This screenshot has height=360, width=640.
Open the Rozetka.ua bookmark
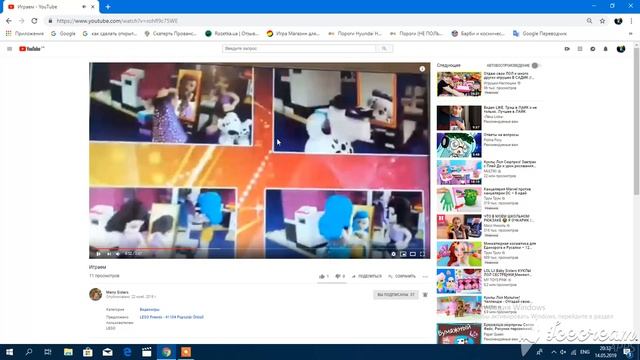click(x=232, y=34)
